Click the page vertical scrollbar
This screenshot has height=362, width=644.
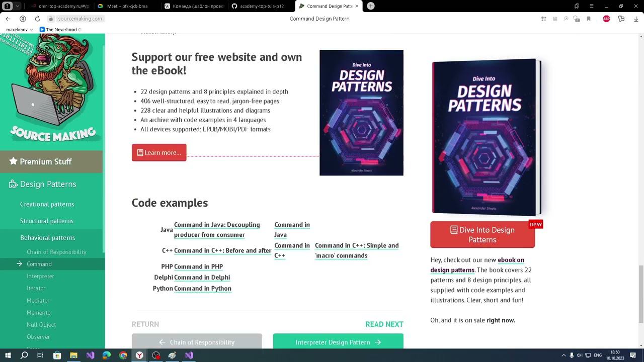point(641,294)
